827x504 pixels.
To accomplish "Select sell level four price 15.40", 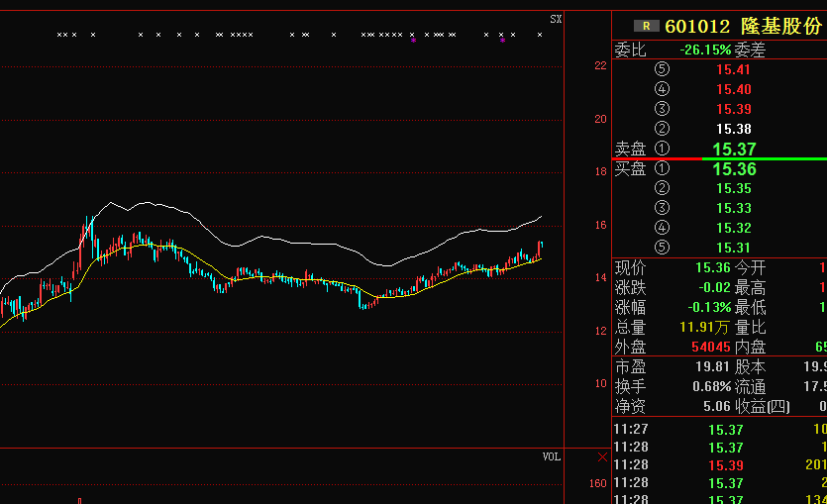I will click(733, 90).
